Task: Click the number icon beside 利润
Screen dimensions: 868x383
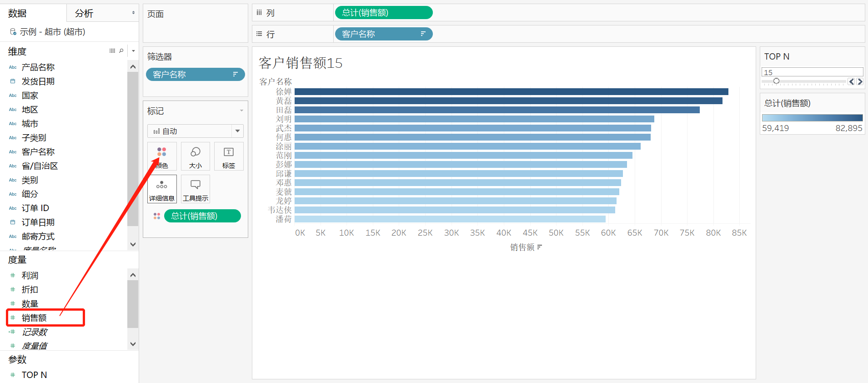Action: point(13,276)
